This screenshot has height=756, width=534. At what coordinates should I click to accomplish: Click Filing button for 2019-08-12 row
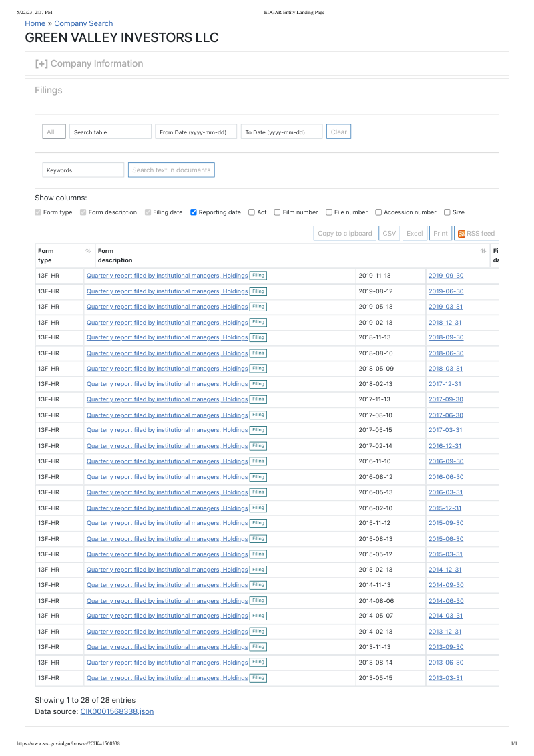click(258, 291)
